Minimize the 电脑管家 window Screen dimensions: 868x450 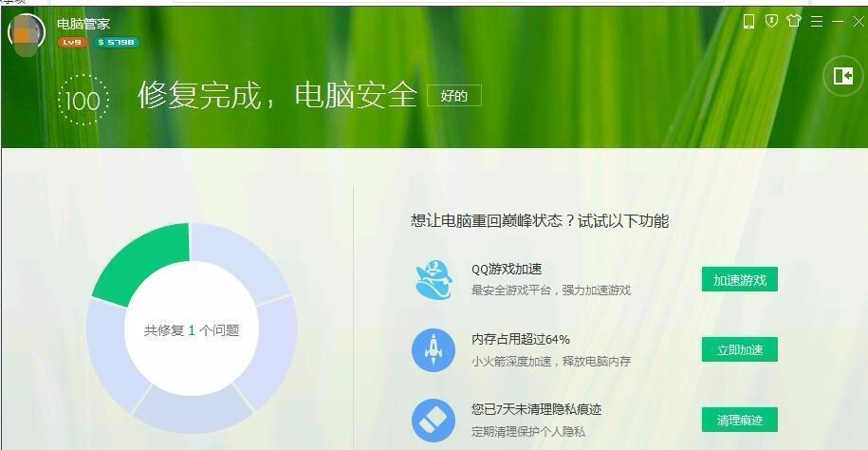pos(838,22)
